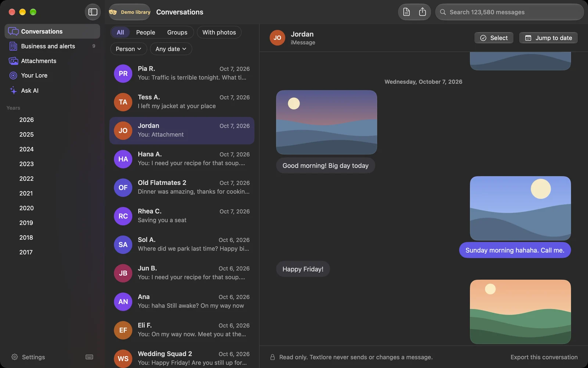This screenshot has height=368, width=588.
Task: Click the keyboard icon beside Settings
Action: tap(89, 357)
